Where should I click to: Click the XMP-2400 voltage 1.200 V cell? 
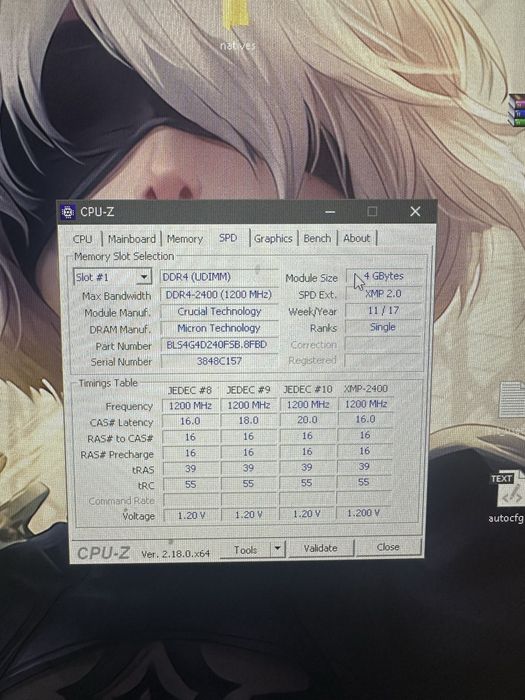pos(364,513)
